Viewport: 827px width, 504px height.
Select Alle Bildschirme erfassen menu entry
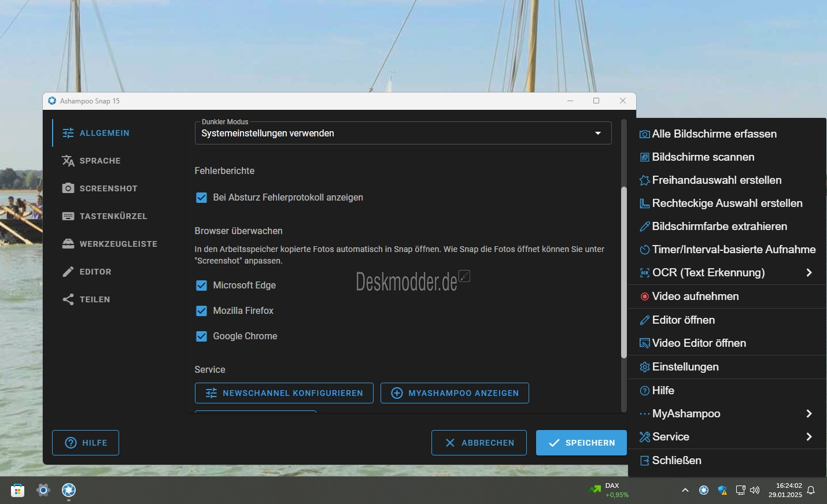coord(727,134)
